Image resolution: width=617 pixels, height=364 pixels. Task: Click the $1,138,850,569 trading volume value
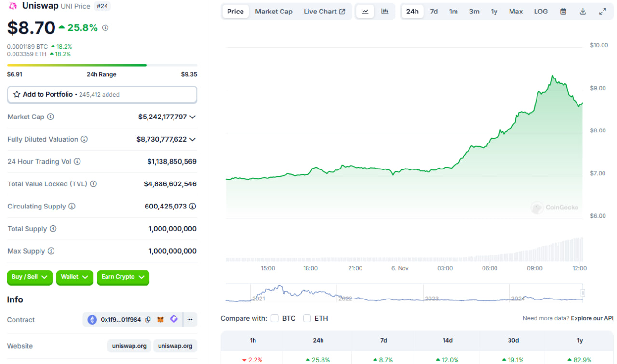pyautogui.click(x=172, y=162)
